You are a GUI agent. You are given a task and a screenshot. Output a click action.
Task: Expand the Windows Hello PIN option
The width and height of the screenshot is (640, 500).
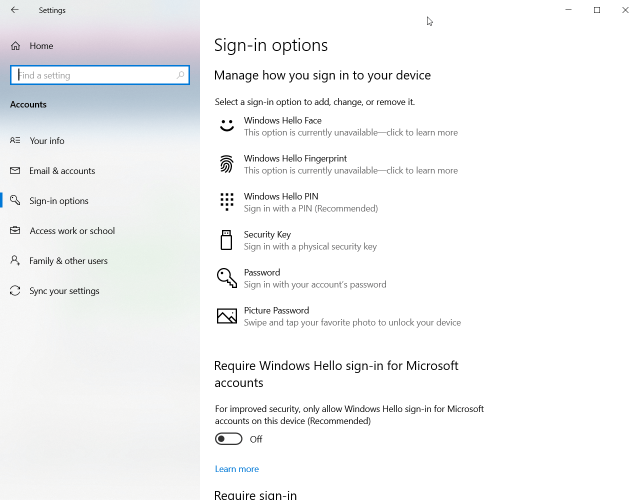tap(351, 202)
